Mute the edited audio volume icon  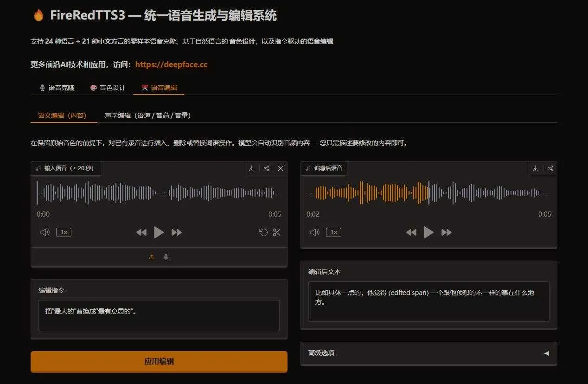[315, 232]
